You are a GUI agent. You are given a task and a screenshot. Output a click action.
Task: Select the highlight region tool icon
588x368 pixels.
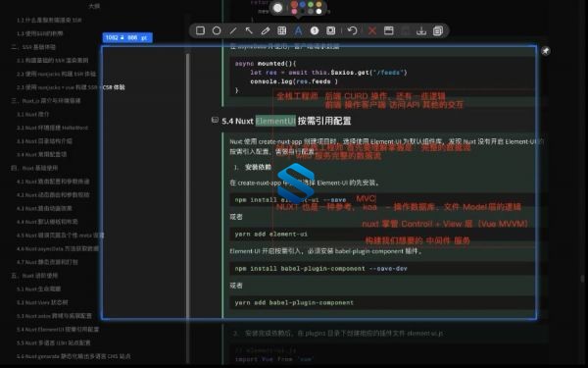[331, 30]
